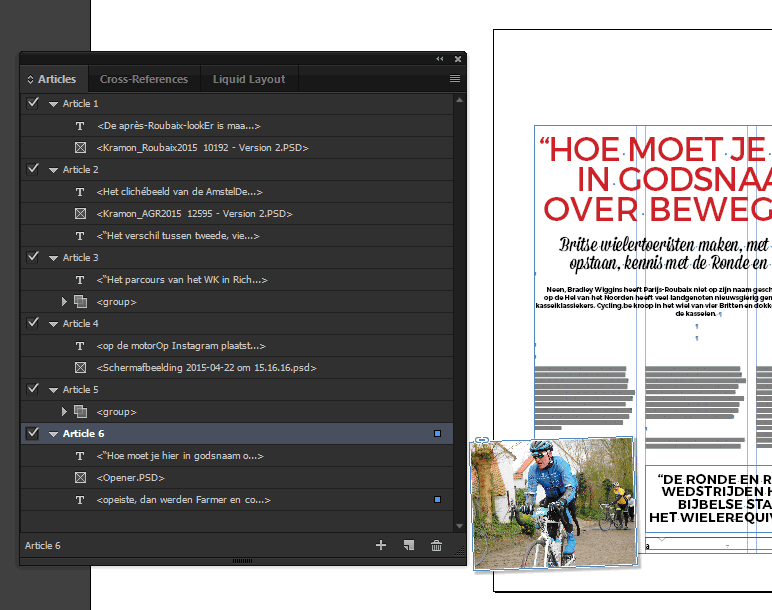Image resolution: width=772 pixels, height=610 pixels.
Task: Collapse the panel with double-arrow icon
Action: tap(440, 59)
